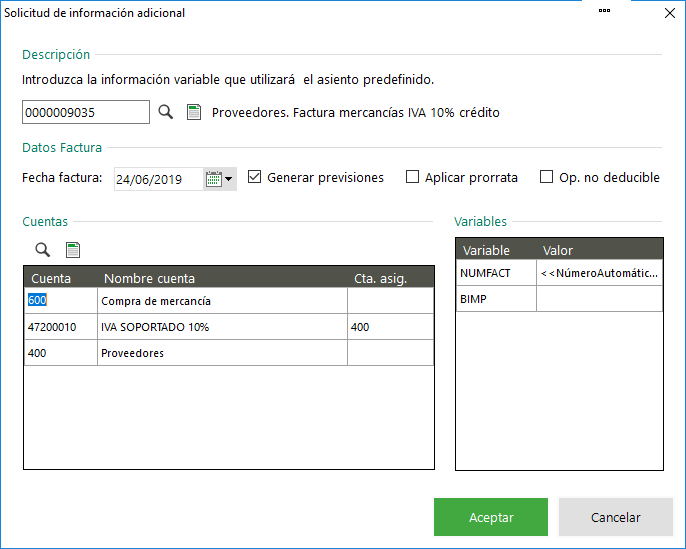Click the document icon in the Cuentas section
This screenshot has height=549, width=686.
pos(73,250)
